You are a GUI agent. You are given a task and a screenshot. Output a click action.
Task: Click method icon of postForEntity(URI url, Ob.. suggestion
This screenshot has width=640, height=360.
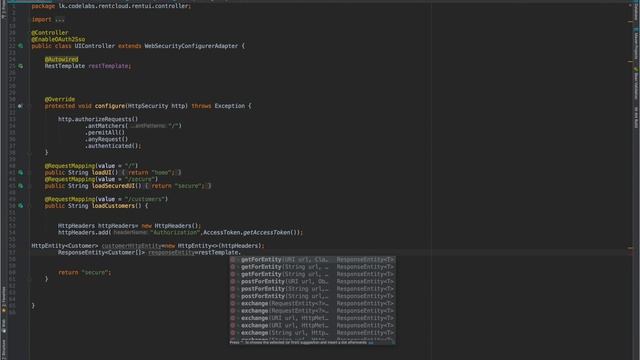click(233, 282)
